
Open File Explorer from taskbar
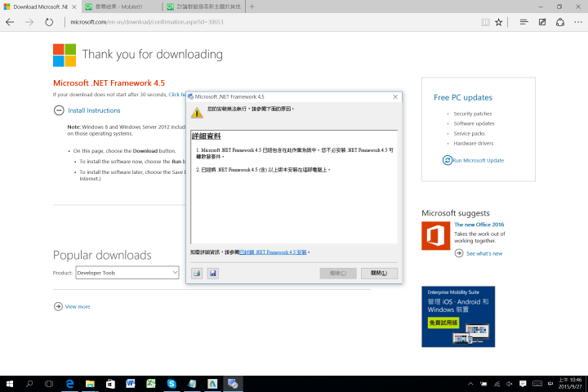(90, 384)
